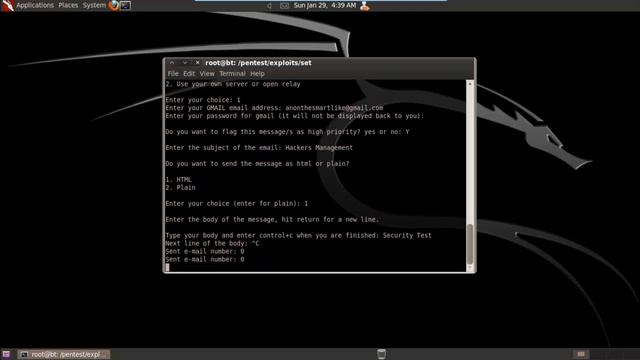This screenshot has width=640, height=360.
Task: Click the terminal window's minimize-up arrow button
Action: (172, 62)
